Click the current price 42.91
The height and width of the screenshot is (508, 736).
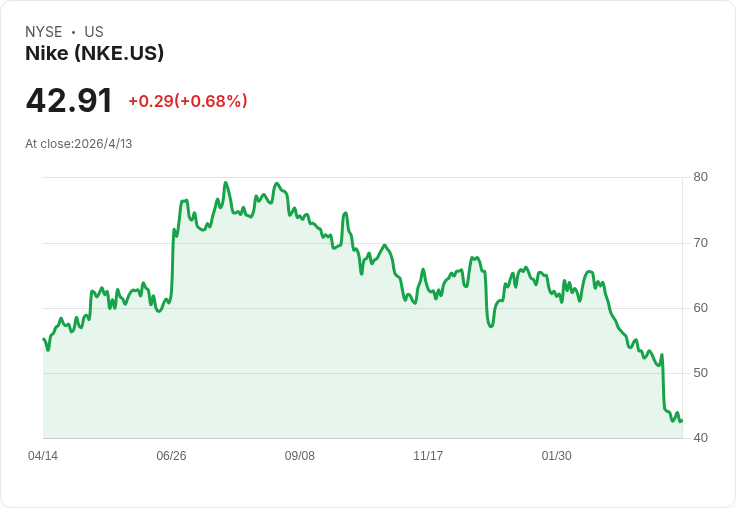69,101
